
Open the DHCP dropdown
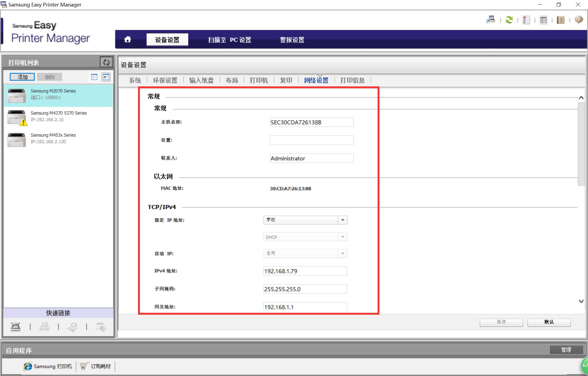coord(305,237)
